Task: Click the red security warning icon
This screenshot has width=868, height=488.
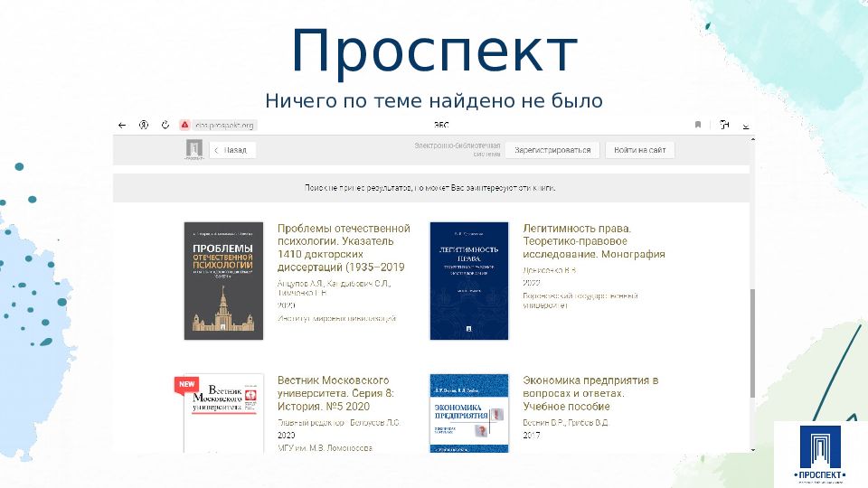Action: pos(184,125)
